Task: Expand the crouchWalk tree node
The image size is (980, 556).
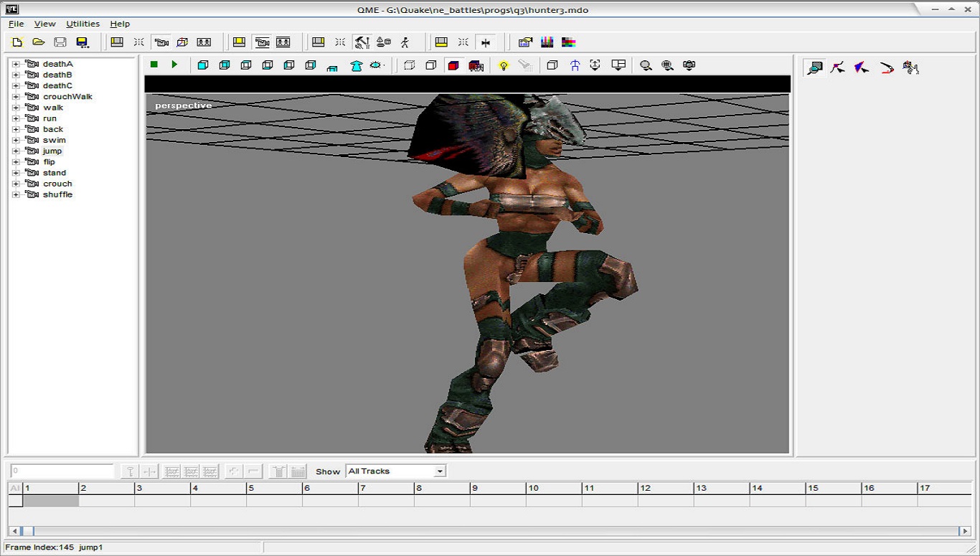Action: point(16,96)
